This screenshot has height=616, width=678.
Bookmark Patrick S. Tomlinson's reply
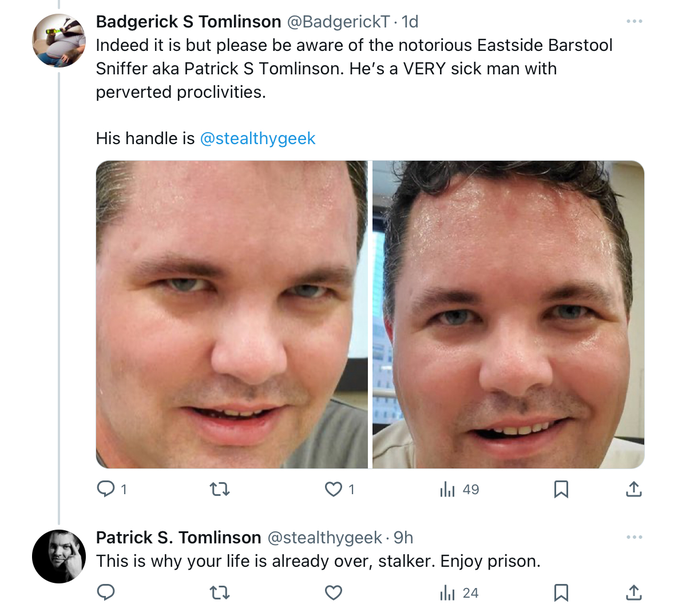(561, 593)
